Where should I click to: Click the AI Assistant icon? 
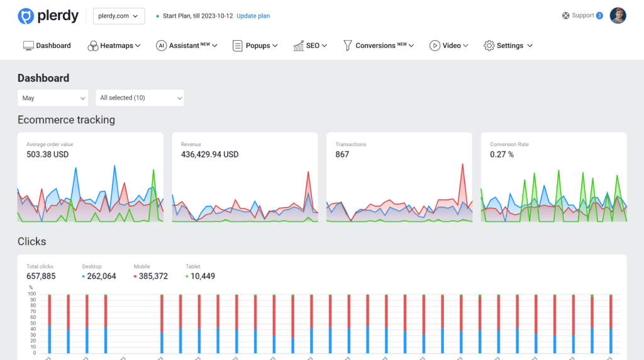pyautogui.click(x=161, y=46)
